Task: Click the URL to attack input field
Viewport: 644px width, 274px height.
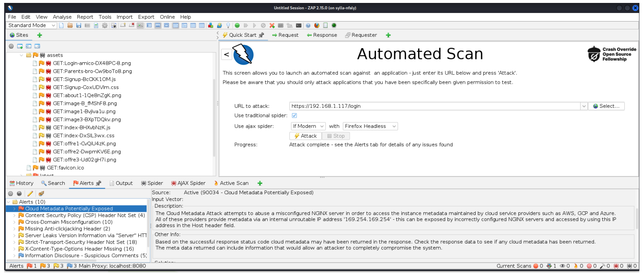Action: 435,106
